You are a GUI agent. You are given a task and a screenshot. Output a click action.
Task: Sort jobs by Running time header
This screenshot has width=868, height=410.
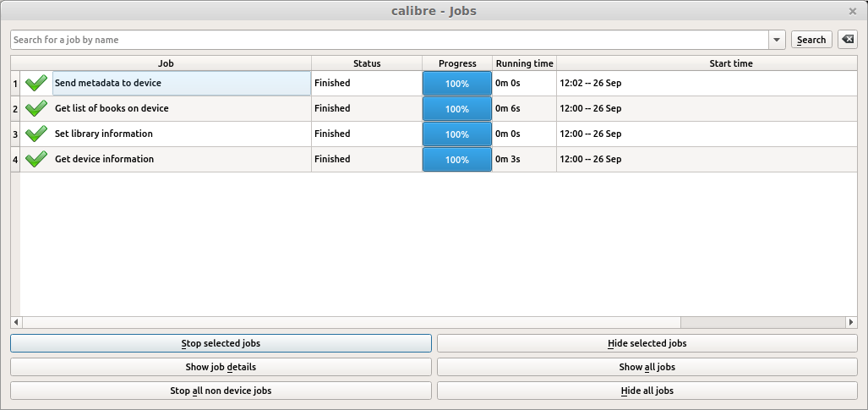(x=524, y=63)
